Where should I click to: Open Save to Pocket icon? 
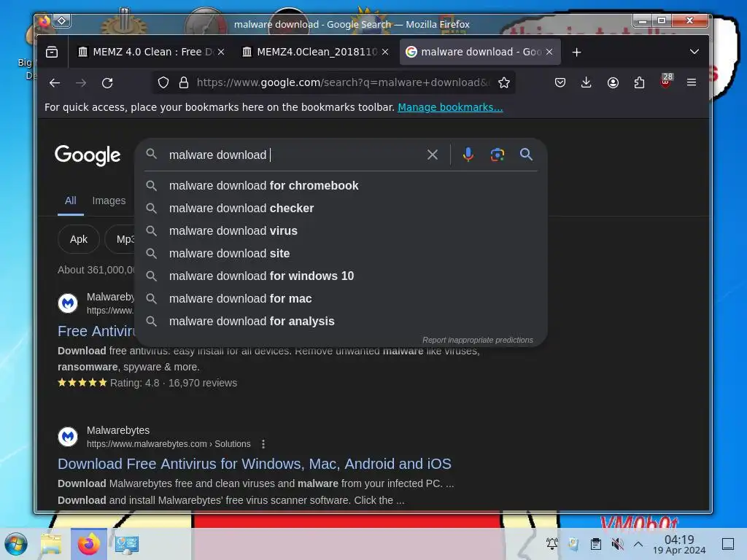click(x=560, y=83)
